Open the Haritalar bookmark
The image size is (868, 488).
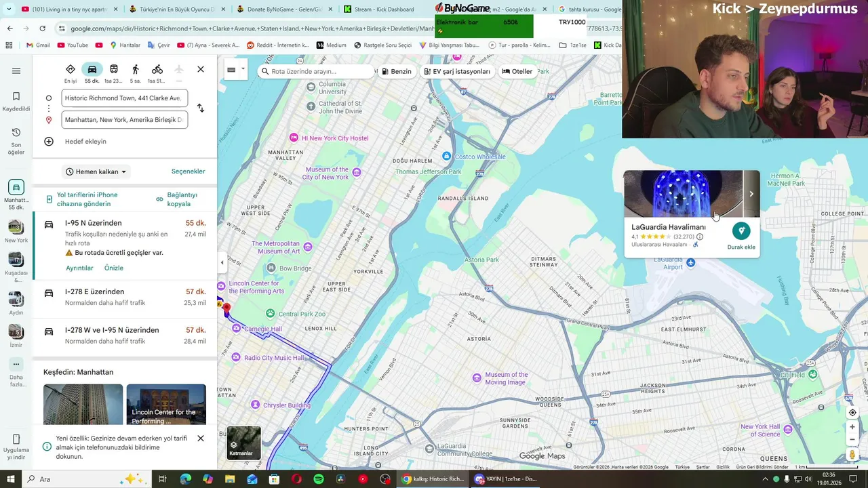[124, 45]
